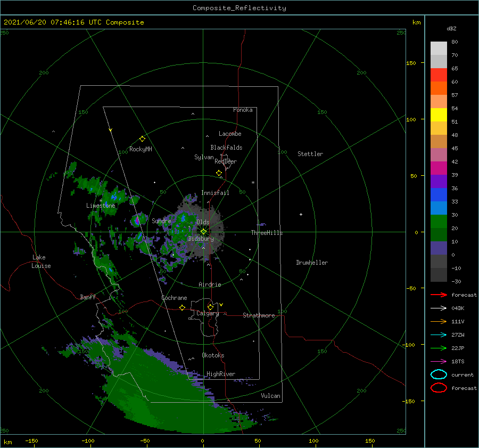Pick the magenta 39-42 dBZ swatch

click(439, 168)
